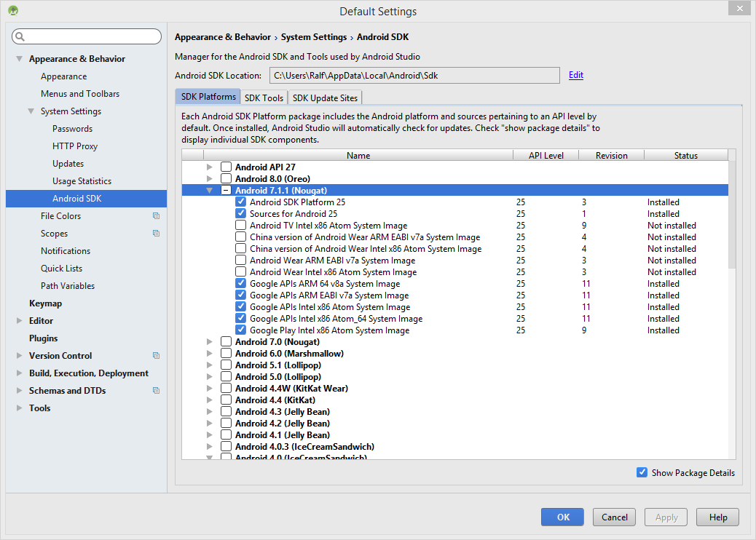Screen dimensions: 756x540
Task: Uncheck Android SDK Platform 25
Action: point(240,202)
